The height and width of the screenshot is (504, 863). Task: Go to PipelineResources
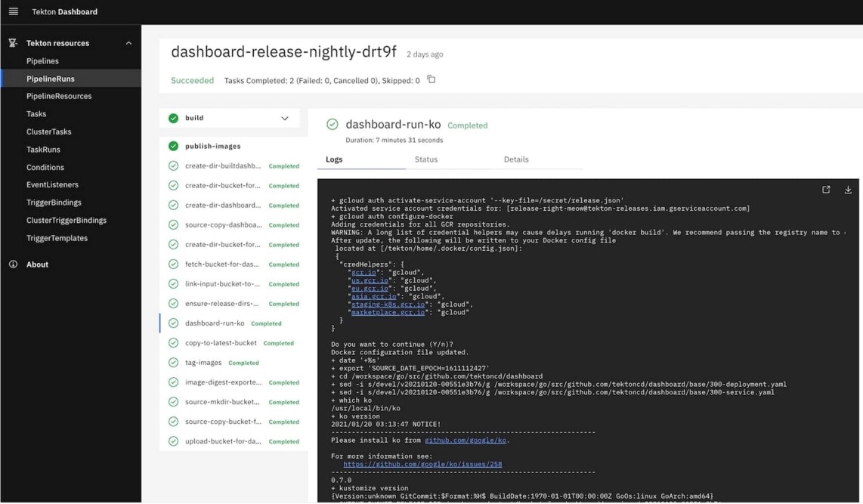point(59,96)
